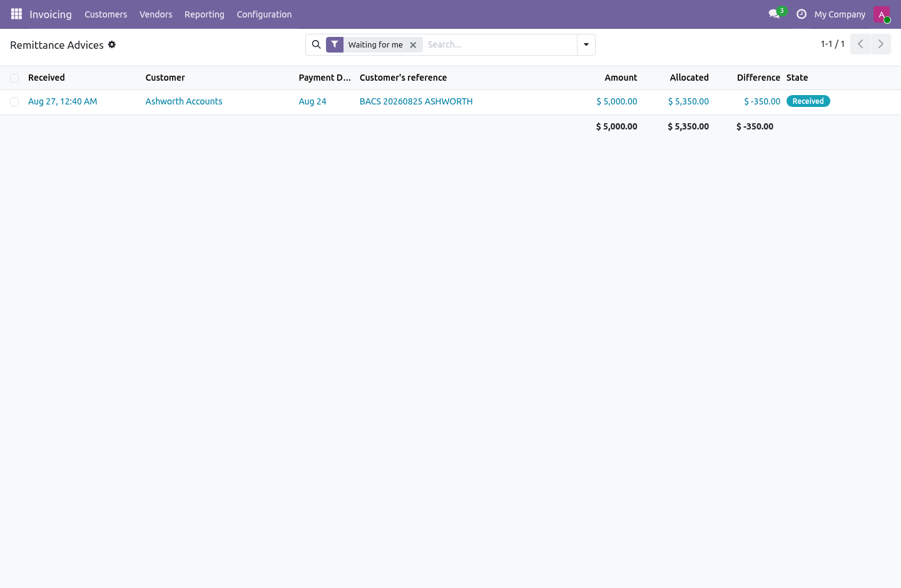Viewport: 901px width, 588px height.
Task: Click the Aug 24 payment date cell
Action: point(312,101)
